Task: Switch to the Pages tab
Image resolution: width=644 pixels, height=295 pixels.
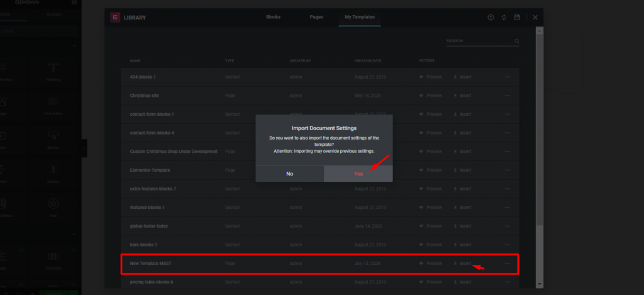Action: (316, 17)
